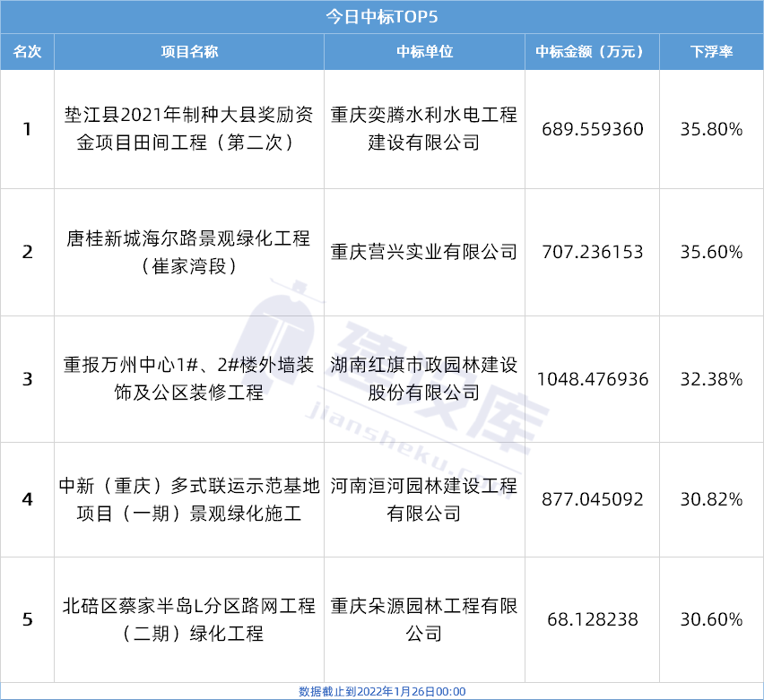Click bidder 重庆营兴实业有限公司
The image size is (764, 700).
(x=424, y=252)
